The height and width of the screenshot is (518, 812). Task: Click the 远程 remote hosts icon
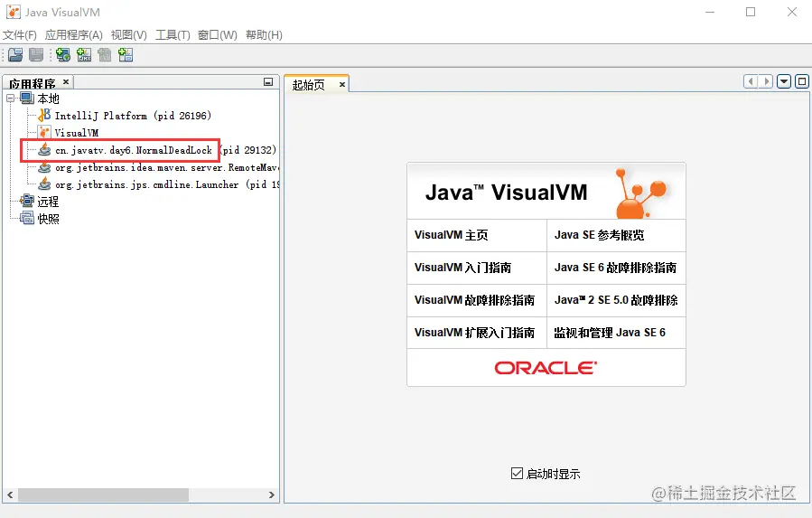27,201
